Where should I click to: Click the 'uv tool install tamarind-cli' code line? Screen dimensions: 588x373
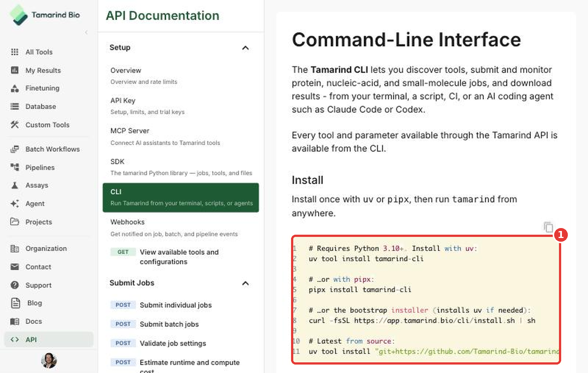[366, 259]
